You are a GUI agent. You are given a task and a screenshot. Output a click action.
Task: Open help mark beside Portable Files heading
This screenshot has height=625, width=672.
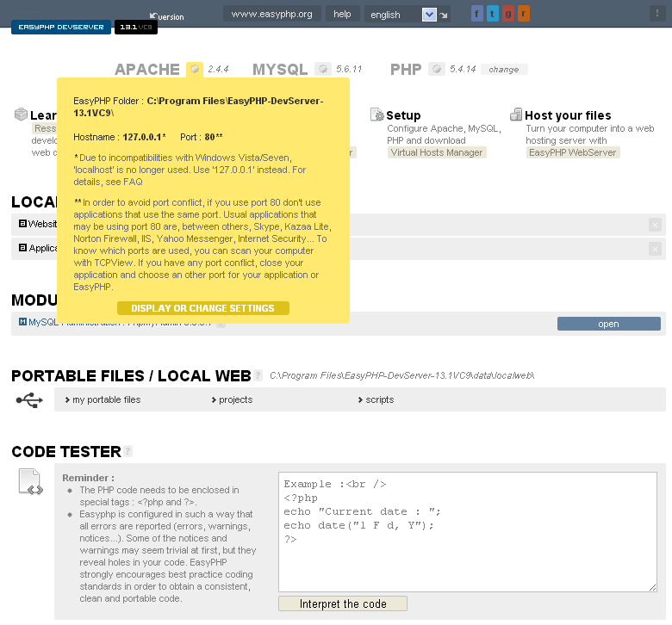tap(258, 375)
